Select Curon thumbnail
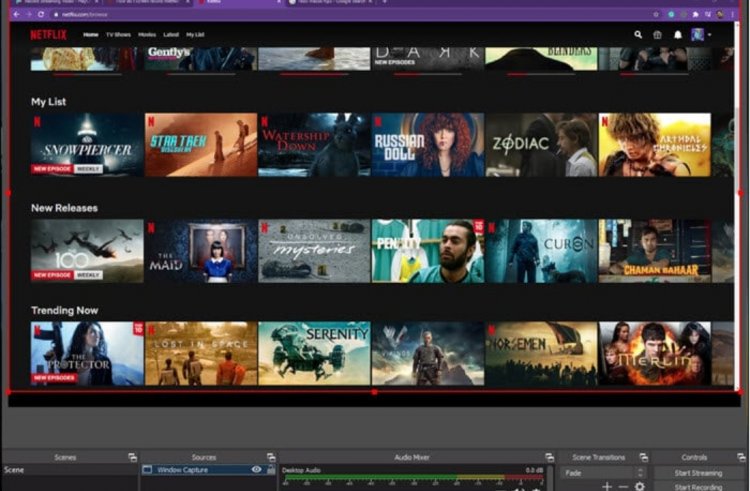 click(541, 251)
